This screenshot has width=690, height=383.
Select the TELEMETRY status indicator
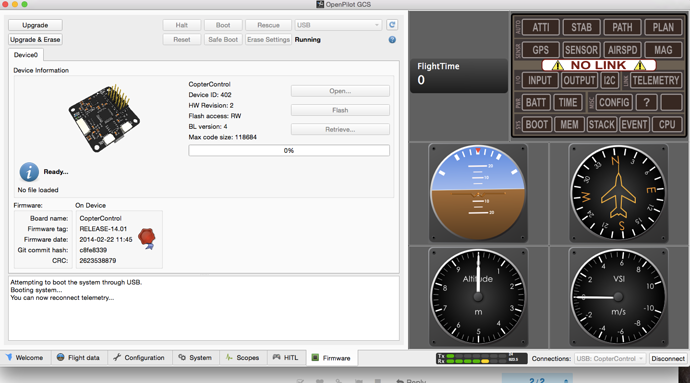pyautogui.click(x=656, y=80)
